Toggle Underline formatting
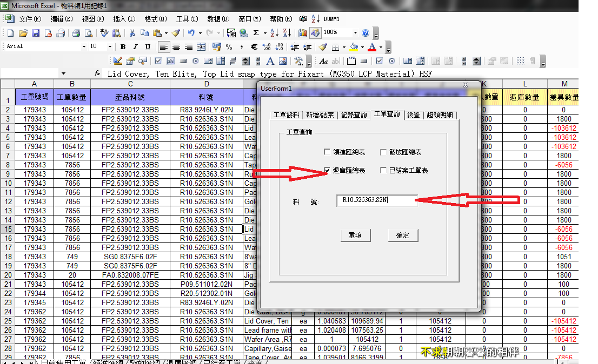This screenshot has width=598, height=364. coord(148,47)
